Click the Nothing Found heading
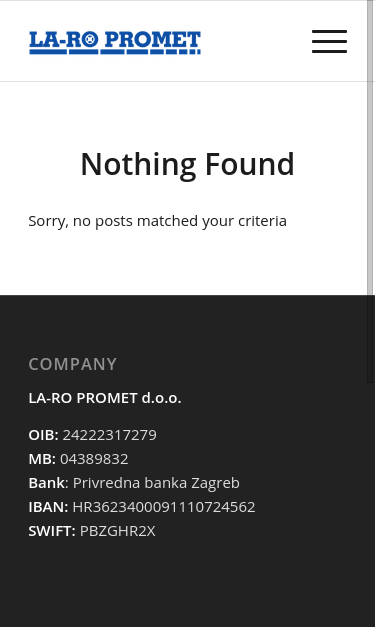This screenshot has height=627, width=375. point(188,164)
